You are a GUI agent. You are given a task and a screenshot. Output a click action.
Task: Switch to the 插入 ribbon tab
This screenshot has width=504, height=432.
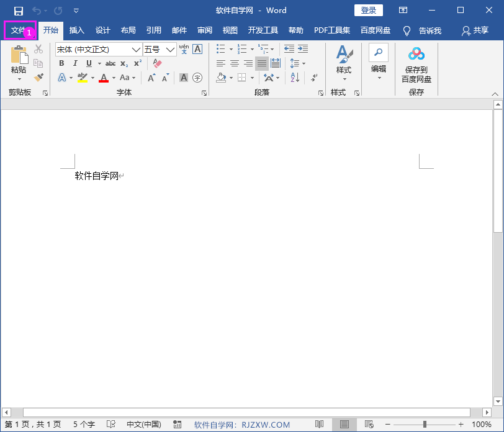tap(76, 30)
